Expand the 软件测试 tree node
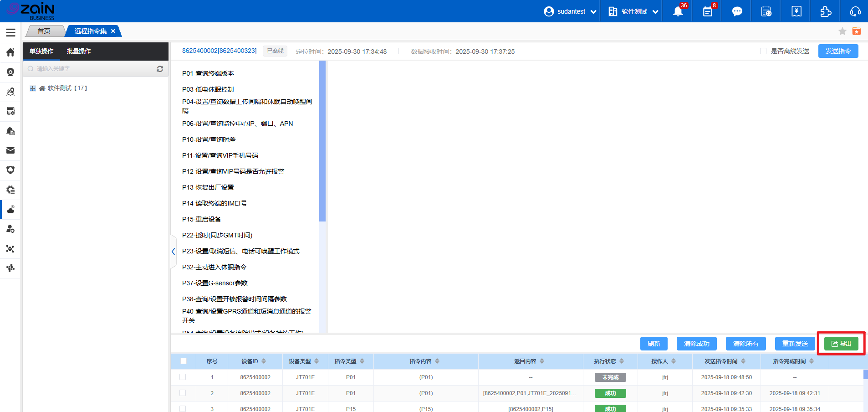This screenshot has height=412, width=868. click(33, 88)
